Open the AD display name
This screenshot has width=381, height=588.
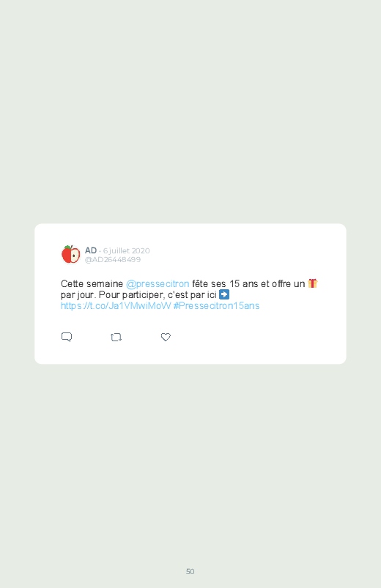(91, 250)
